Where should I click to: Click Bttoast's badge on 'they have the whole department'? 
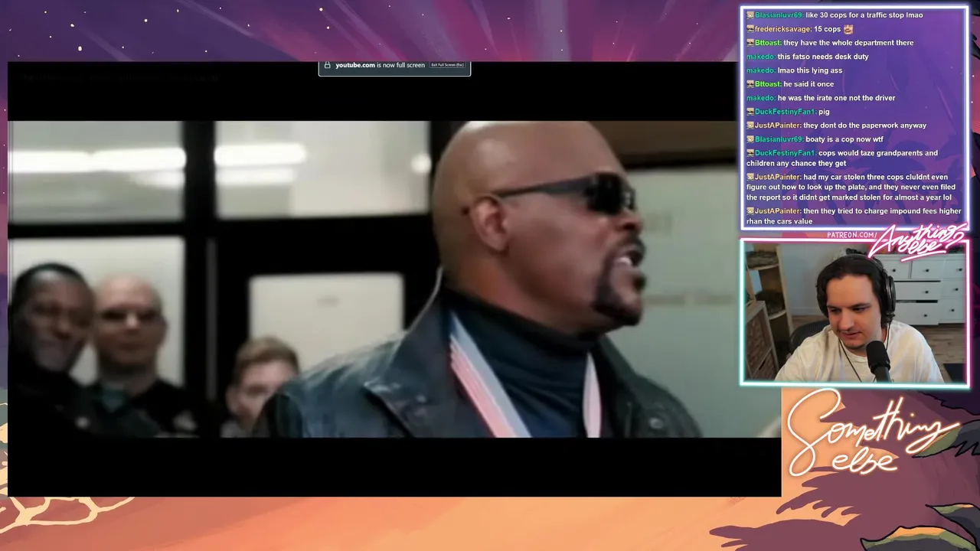tap(750, 43)
